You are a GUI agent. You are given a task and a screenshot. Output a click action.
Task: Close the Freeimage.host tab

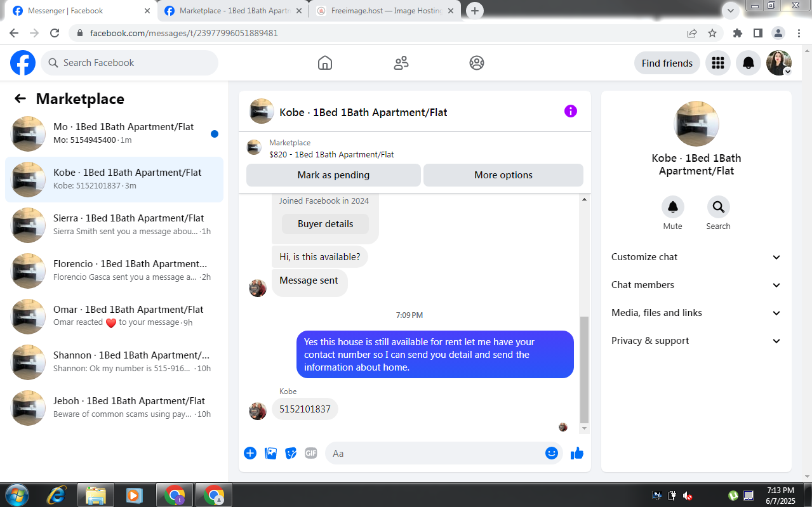451,11
